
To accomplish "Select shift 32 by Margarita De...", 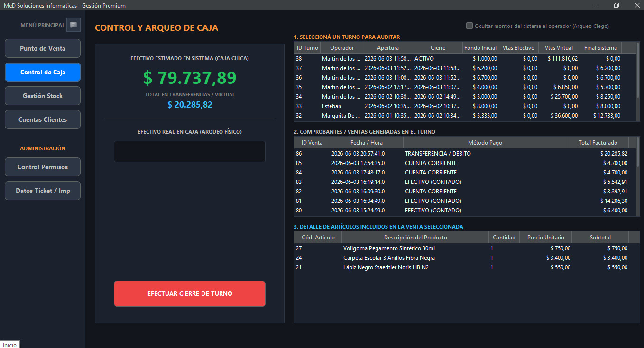I will click(465, 116).
